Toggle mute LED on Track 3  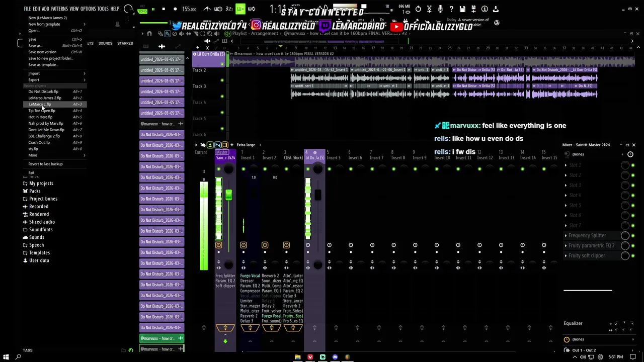[222, 97]
